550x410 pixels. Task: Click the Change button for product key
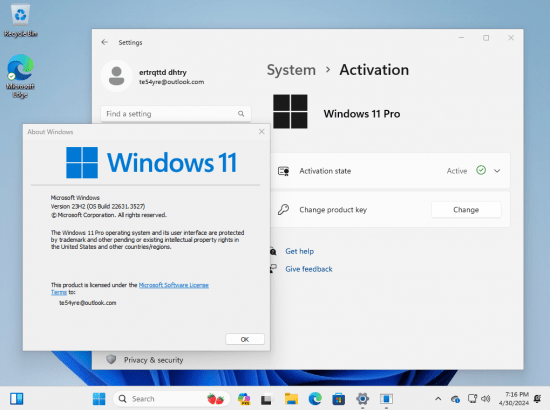(466, 210)
